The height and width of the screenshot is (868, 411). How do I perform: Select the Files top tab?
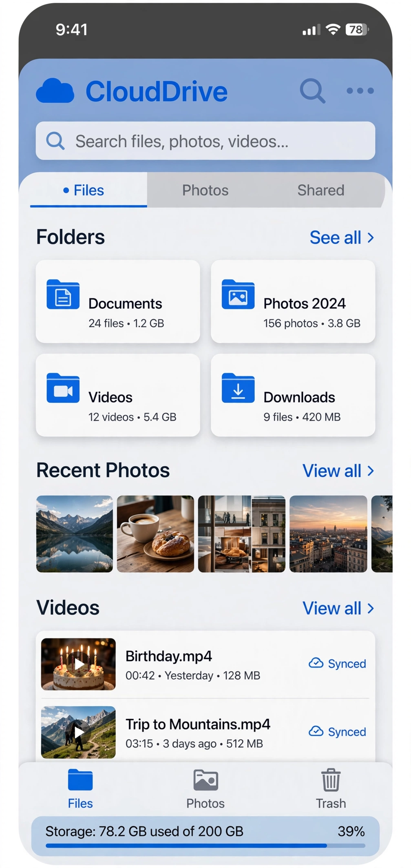88,190
